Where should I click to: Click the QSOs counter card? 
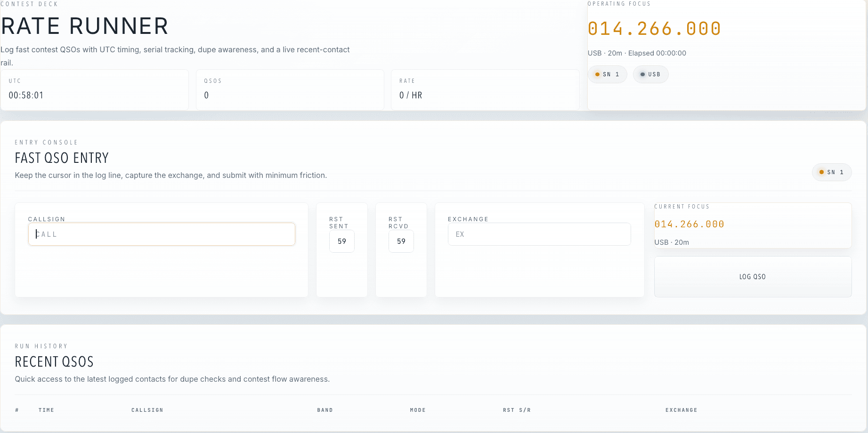290,89
